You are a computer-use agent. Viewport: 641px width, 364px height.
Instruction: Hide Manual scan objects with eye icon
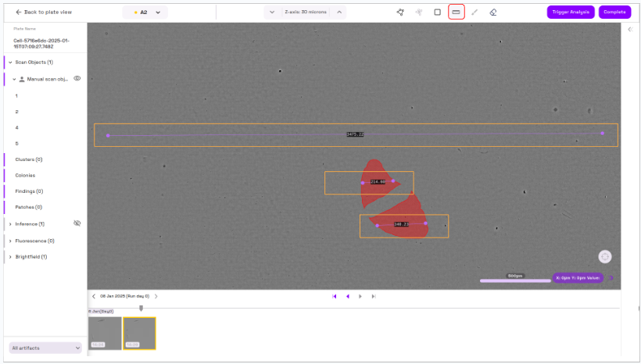click(x=77, y=79)
